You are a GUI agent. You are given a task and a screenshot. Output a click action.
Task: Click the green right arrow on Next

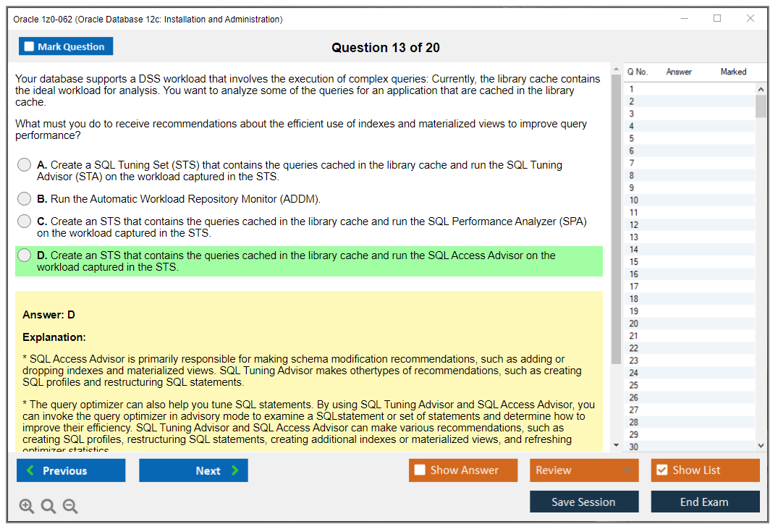(234, 470)
